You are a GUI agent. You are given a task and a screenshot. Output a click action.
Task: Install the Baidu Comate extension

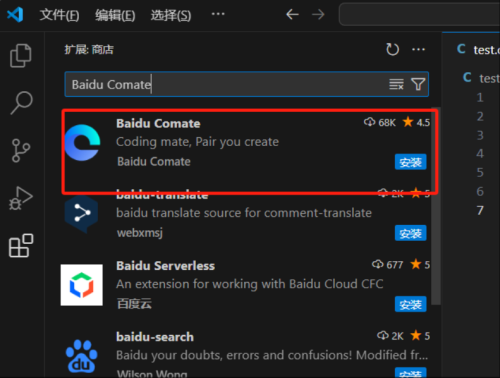(411, 162)
